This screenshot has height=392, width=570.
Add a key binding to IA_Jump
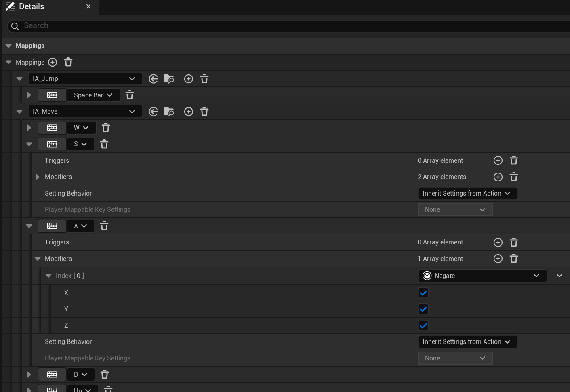click(x=189, y=79)
